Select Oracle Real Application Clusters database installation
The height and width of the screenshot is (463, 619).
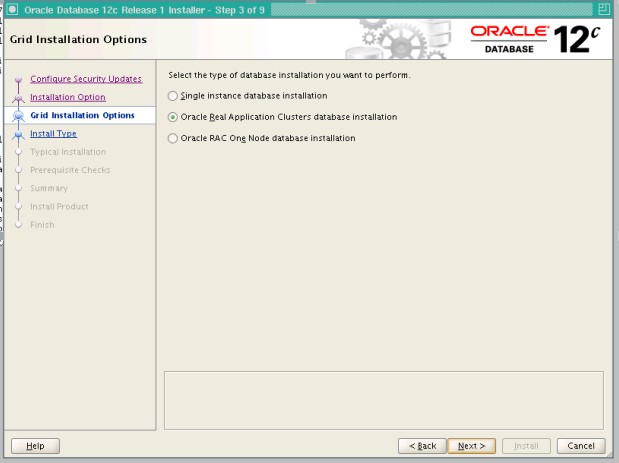pos(173,117)
